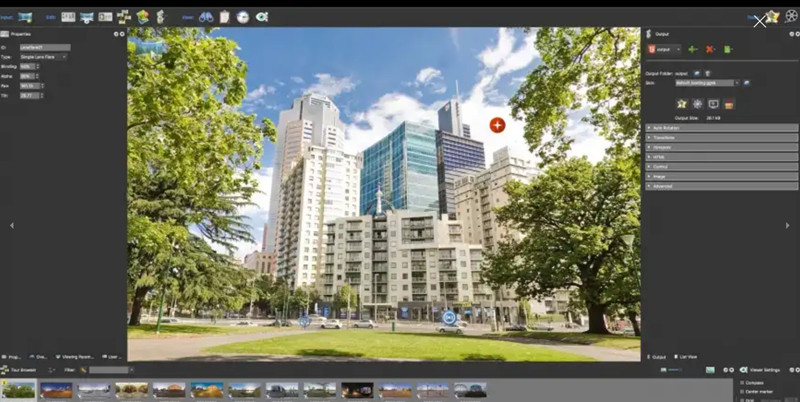Click the right arrow on right panel edge

tap(787, 225)
